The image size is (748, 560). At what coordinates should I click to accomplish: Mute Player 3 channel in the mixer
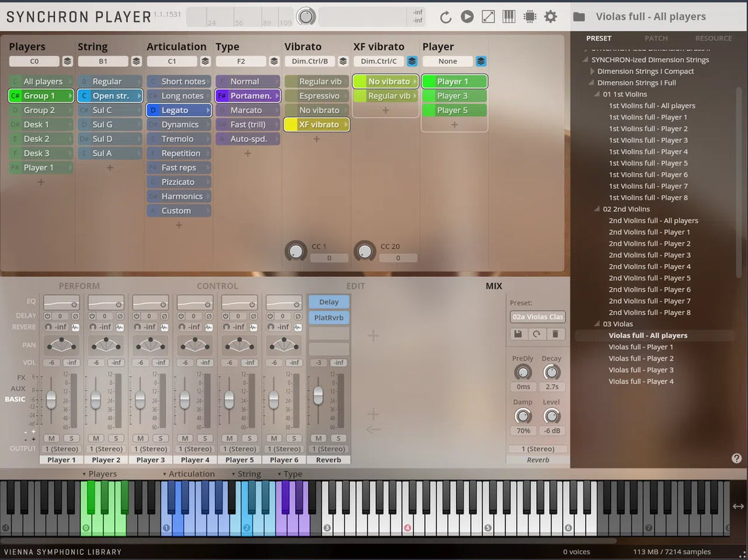pyautogui.click(x=140, y=438)
